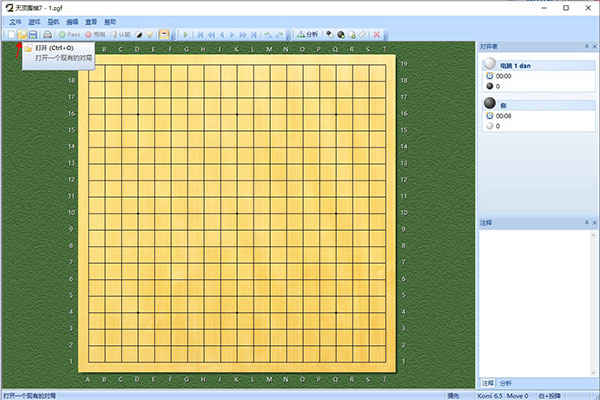
Task: Switch to the 注释 tab at bottom right
Action: pyautogui.click(x=488, y=383)
